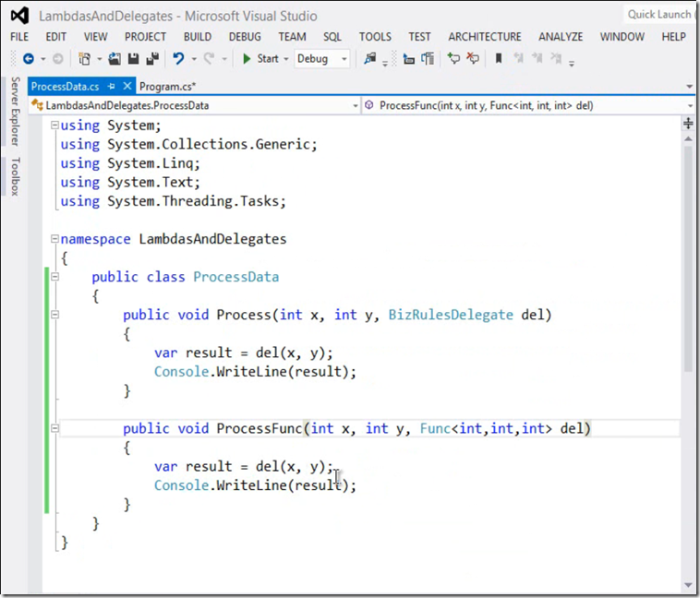The image size is (700, 598).
Task: Open the document tabs list dropdown arrow
Action: click(x=689, y=87)
